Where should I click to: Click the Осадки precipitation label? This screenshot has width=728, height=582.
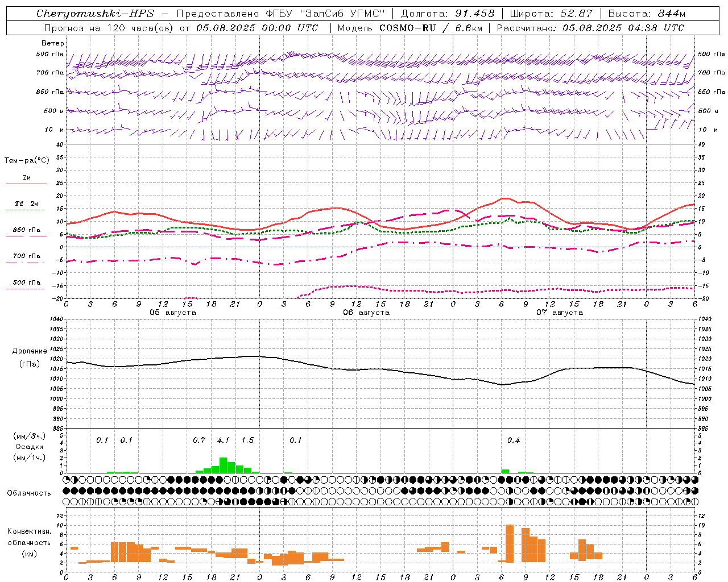coord(30,447)
